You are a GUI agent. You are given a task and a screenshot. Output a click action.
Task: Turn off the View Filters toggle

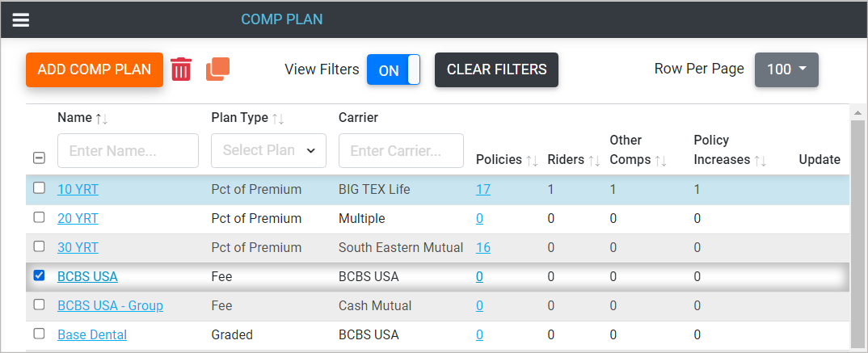pos(394,70)
